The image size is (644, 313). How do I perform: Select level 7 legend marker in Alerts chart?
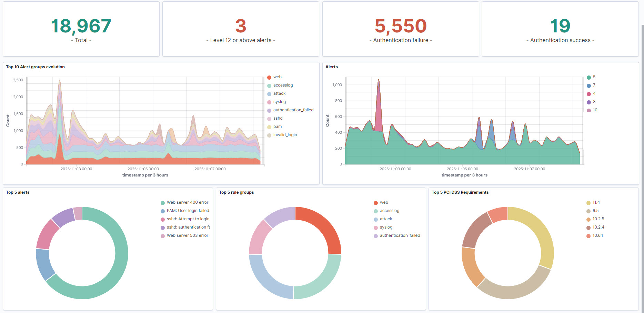[x=589, y=85]
